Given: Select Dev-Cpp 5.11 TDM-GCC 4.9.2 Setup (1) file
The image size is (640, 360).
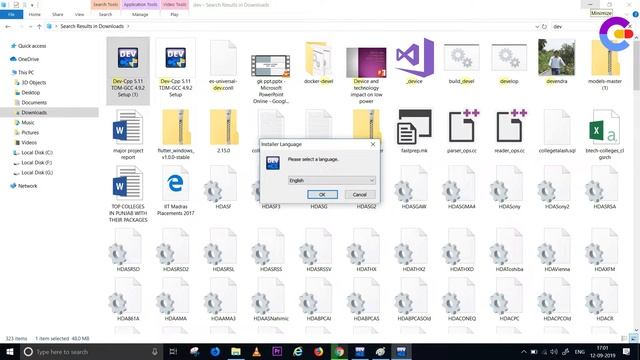Looking at the screenshot, I should 128,71.
